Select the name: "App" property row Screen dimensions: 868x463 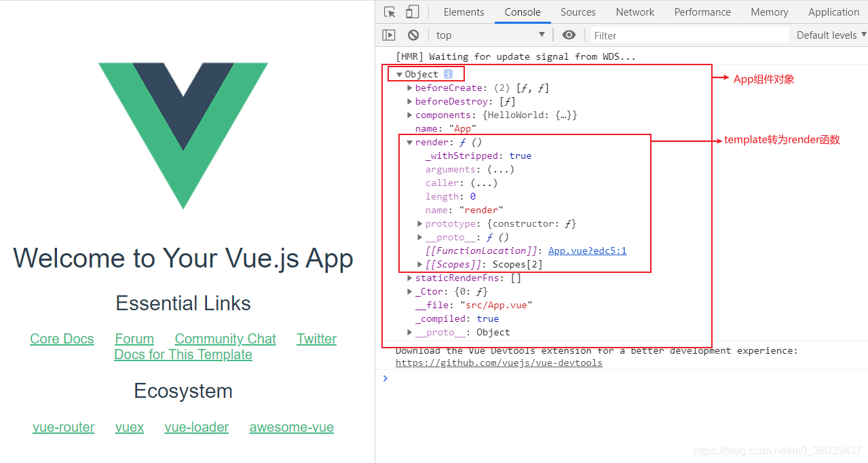[x=446, y=128]
